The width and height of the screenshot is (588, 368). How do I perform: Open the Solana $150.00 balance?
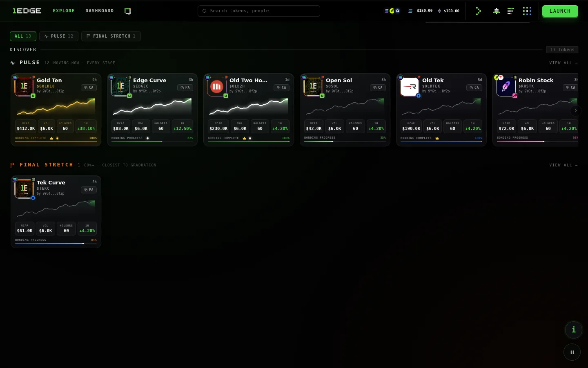(421, 11)
